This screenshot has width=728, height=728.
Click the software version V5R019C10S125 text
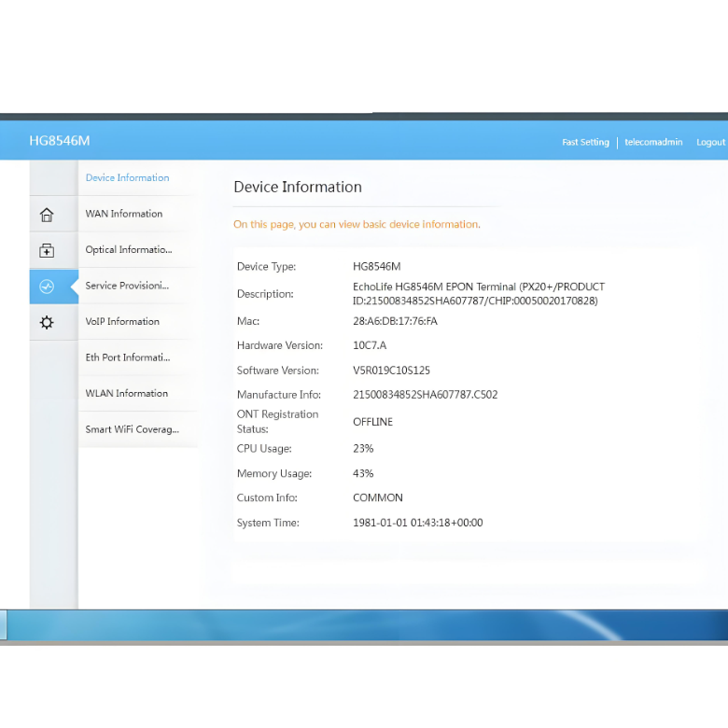tap(391, 371)
